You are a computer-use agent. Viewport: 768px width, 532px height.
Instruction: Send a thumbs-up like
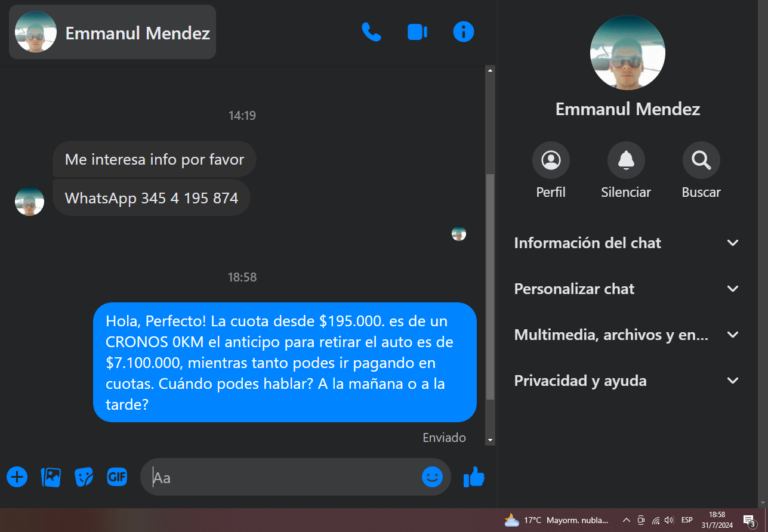pyautogui.click(x=474, y=477)
